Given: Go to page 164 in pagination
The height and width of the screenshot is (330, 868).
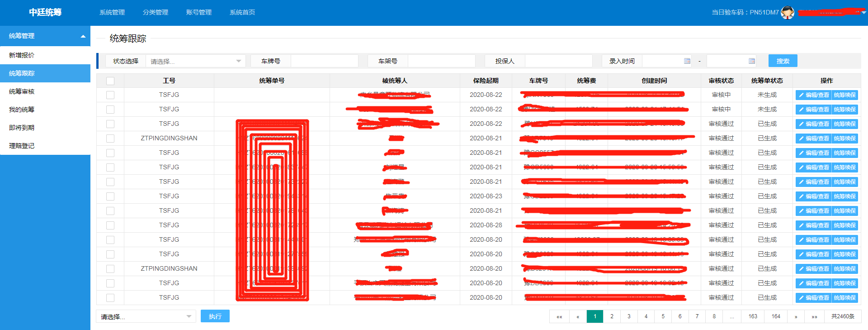Looking at the screenshot, I should click(776, 316).
